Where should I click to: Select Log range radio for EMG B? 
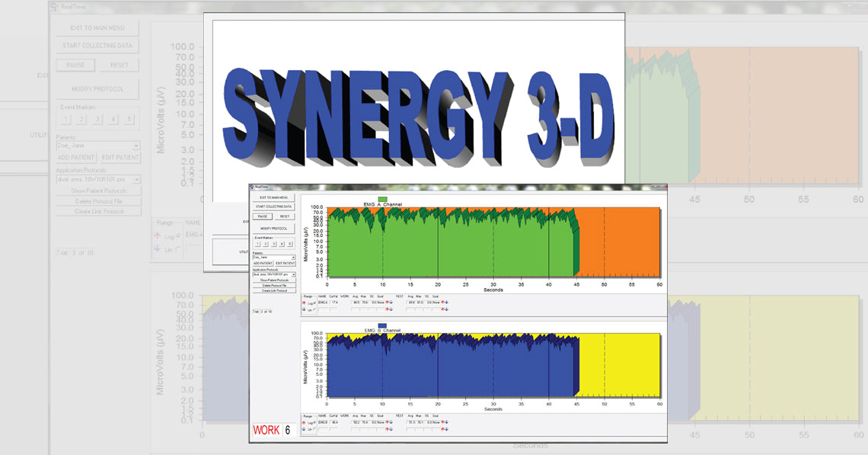[x=314, y=423]
